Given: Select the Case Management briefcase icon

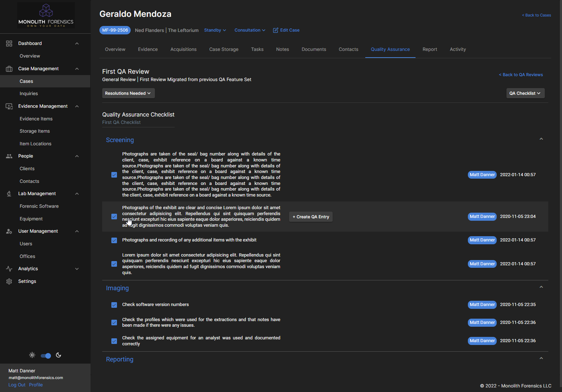Looking at the screenshot, I should tap(9, 68).
